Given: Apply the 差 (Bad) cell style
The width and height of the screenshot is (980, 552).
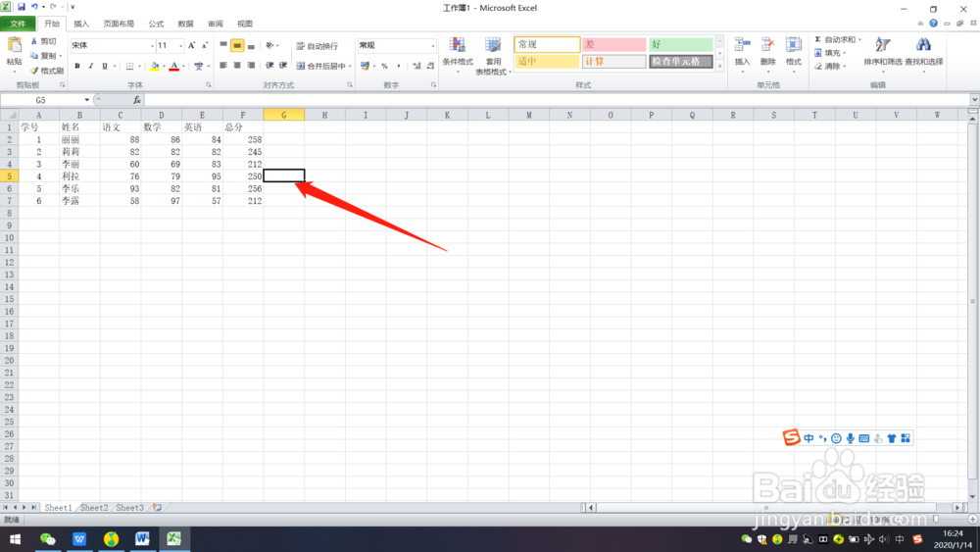Looking at the screenshot, I should click(613, 44).
